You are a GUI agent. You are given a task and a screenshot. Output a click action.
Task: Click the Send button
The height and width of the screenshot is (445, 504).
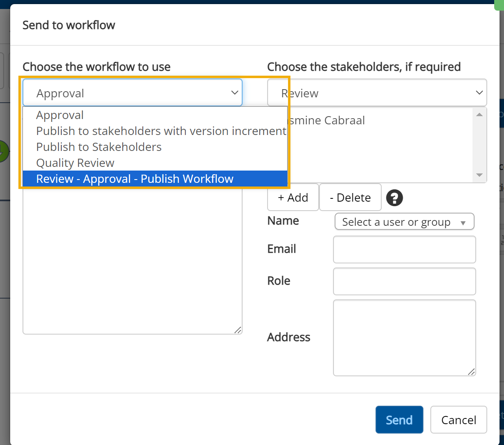tap(399, 420)
